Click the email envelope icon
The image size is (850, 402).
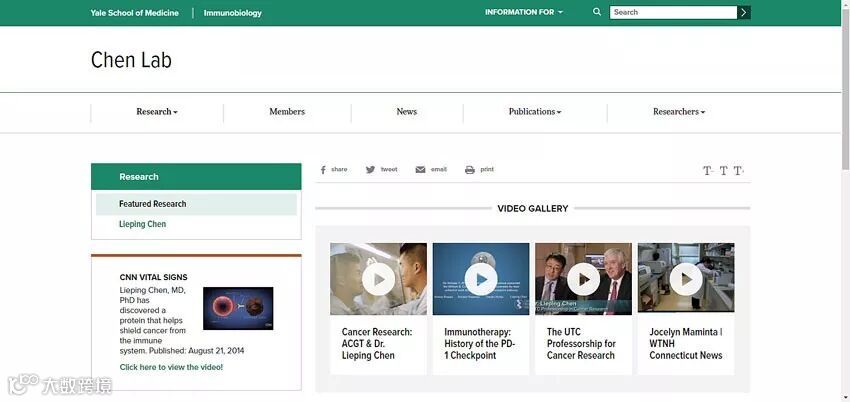[x=420, y=170]
